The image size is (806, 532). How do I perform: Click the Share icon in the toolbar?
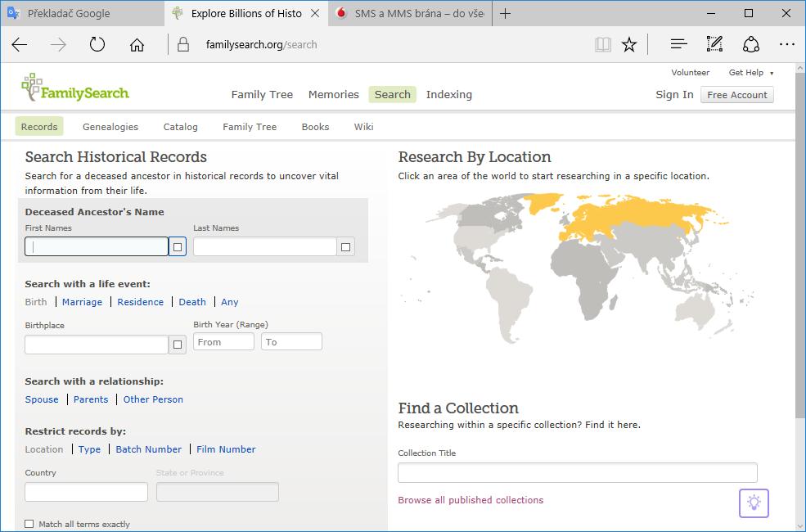click(751, 45)
